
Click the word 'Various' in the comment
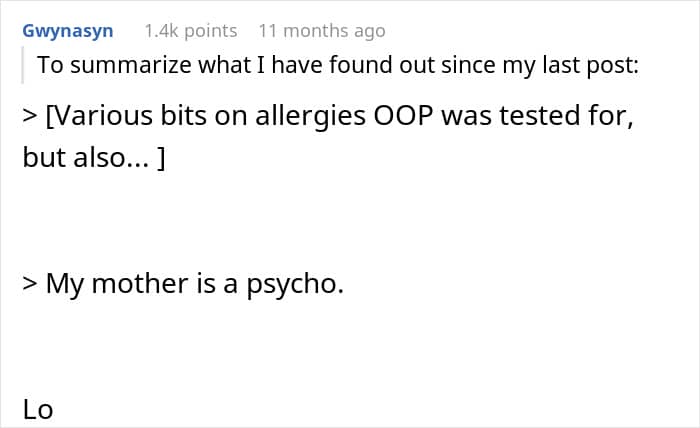coord(96,119)
